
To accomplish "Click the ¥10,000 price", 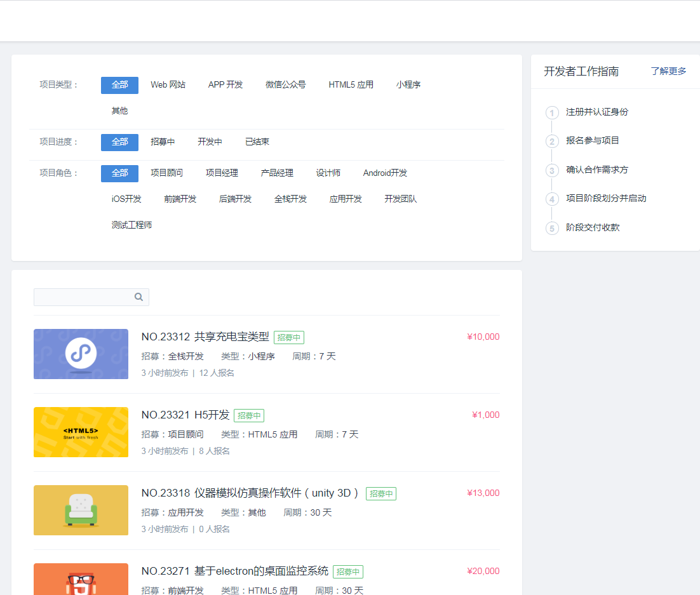I will tap(483, 337).
